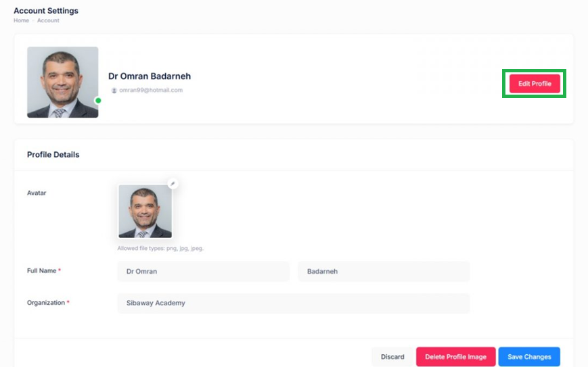Click the Profile Details section header
This screenshot has width=588, height=367.
click(x=53, y=155)
